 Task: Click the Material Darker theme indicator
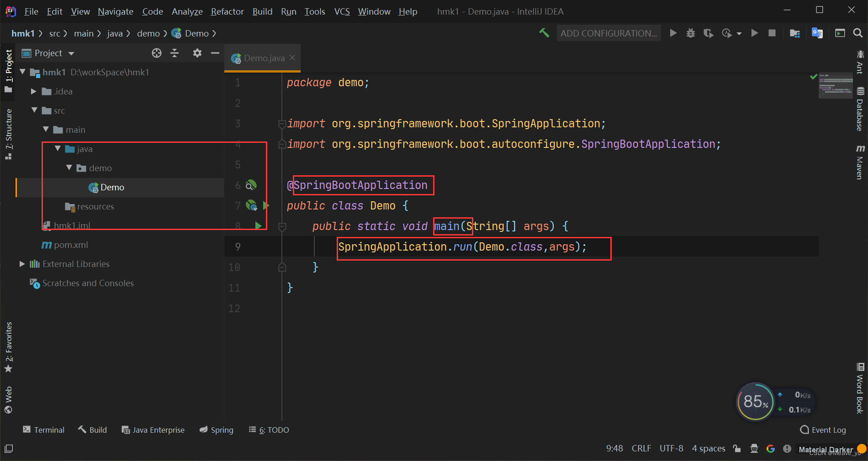coord(826,449)
